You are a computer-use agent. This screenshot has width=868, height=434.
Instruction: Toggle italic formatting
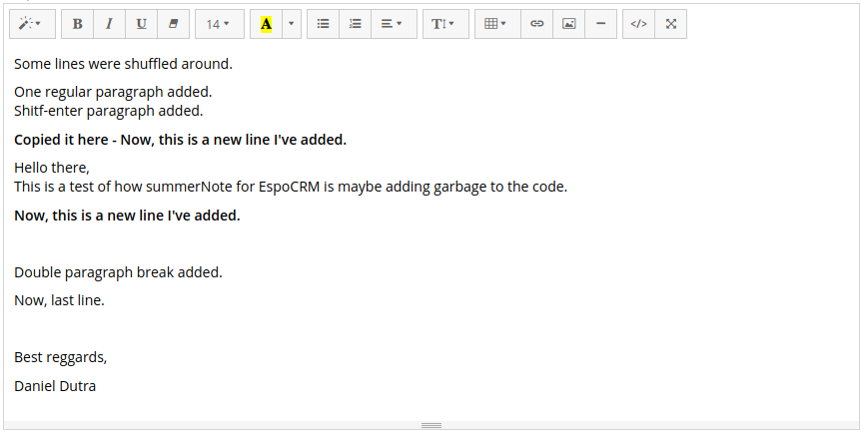coord(109,24)
